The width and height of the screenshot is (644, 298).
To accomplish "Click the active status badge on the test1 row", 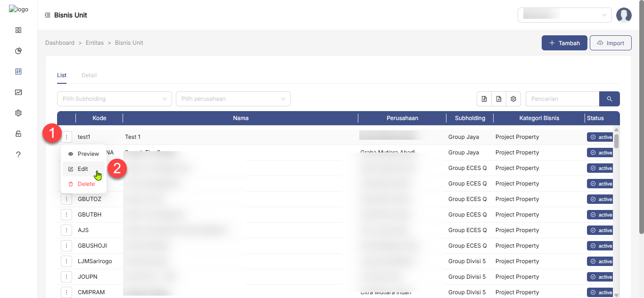I will coord(600,137).
